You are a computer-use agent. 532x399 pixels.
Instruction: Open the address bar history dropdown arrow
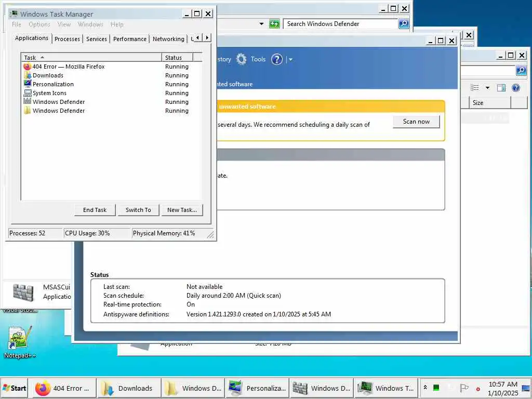point(261,24)
